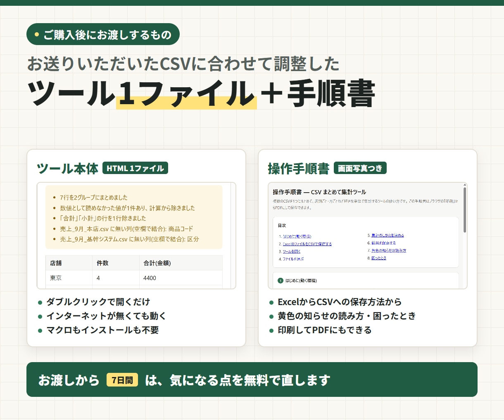The image size is (504, 420).
Task: Open the ExcelのファイルをCSVで保存する link
Action: pos(307,244)
